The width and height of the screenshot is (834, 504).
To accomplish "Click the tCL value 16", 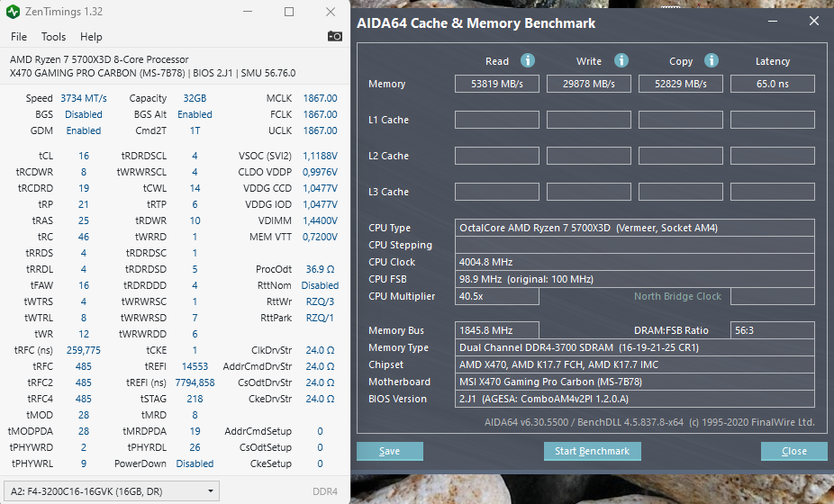I will [x=84, y=156].
